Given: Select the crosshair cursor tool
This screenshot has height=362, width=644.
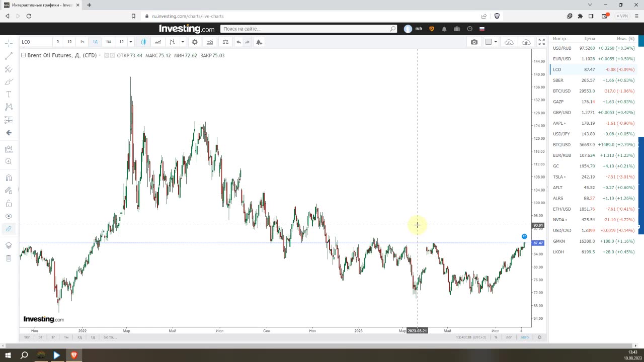Looking at the screenshot, I should tap(9, 43).
